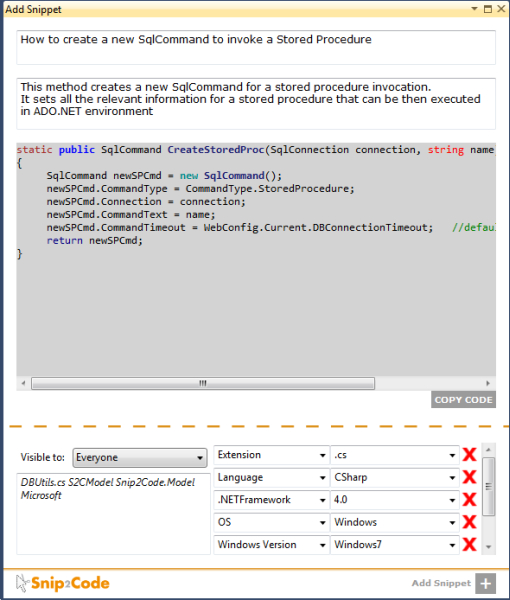Delete the OS Windows property row
The image size is (510, 600).
469,522
